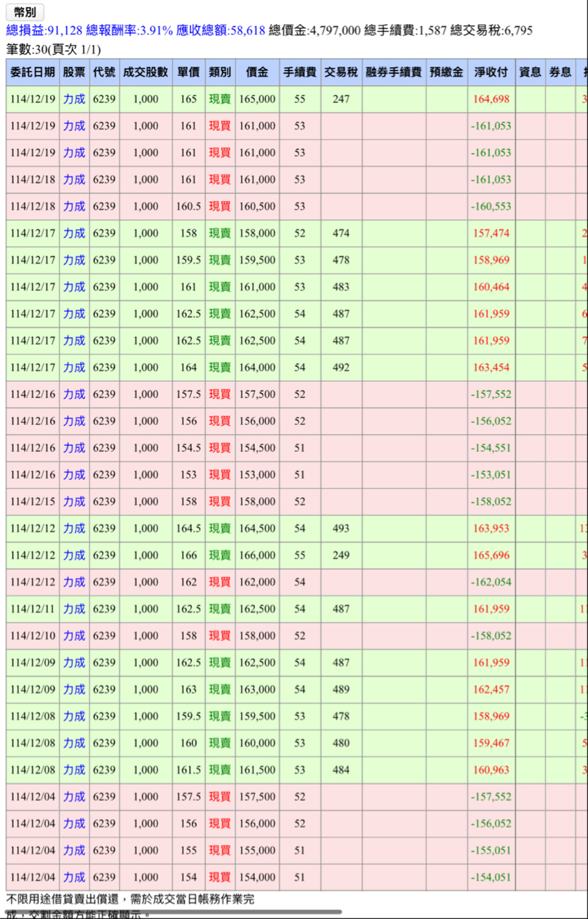Click the 幣別 button

click(x=25, y=12)
